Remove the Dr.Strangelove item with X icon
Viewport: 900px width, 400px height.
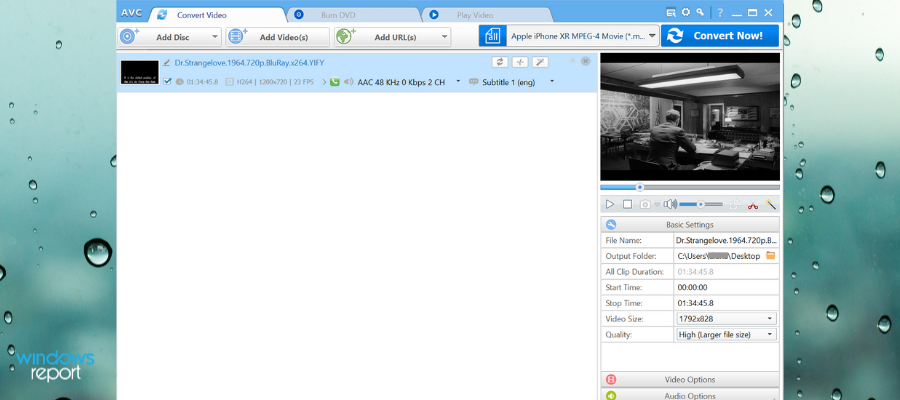(x=585, y=61)
